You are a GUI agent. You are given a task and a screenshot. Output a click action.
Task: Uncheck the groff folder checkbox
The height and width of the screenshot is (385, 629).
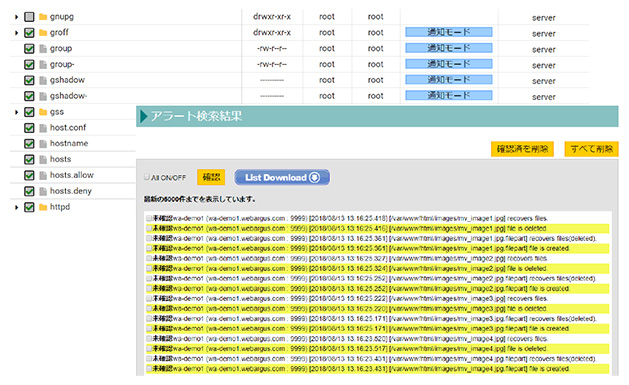click(x=29, y=32)
